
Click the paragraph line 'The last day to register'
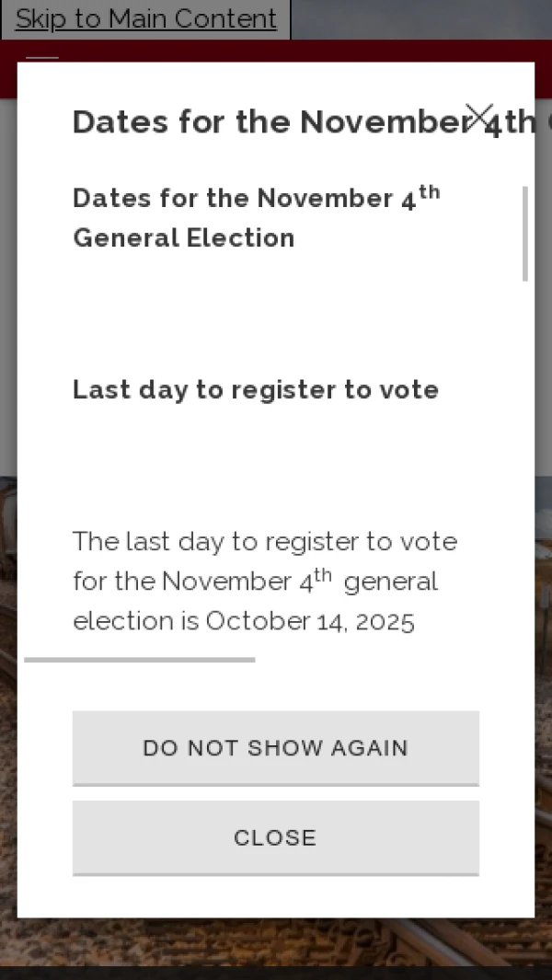(x=264, y=541)
